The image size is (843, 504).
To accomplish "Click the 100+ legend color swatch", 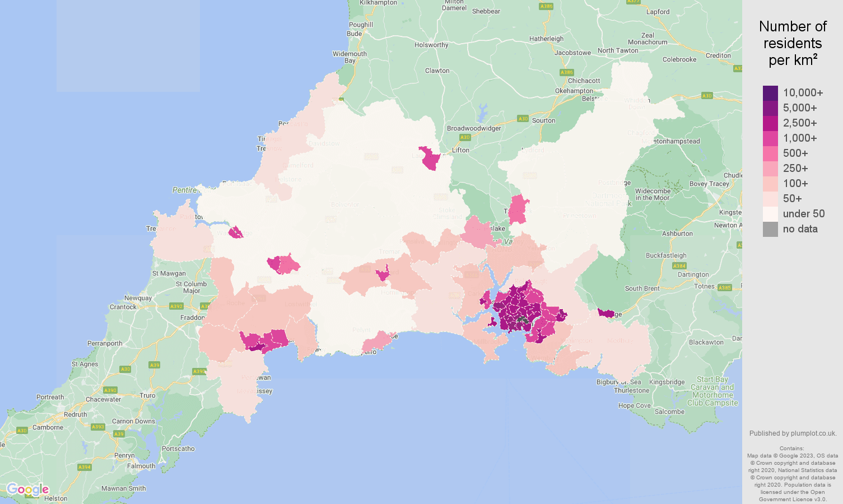I will coord(770,184).
